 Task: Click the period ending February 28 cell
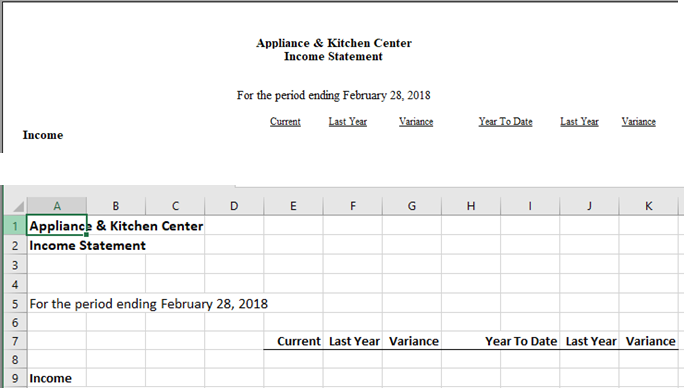[57, 304]
